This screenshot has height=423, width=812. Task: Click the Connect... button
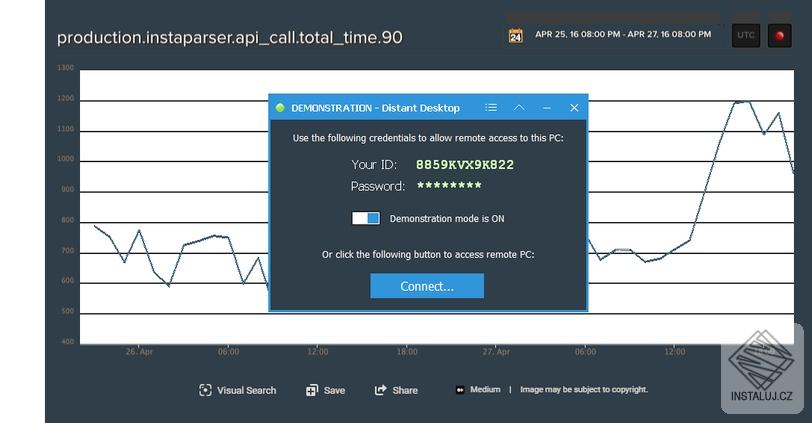427,286
